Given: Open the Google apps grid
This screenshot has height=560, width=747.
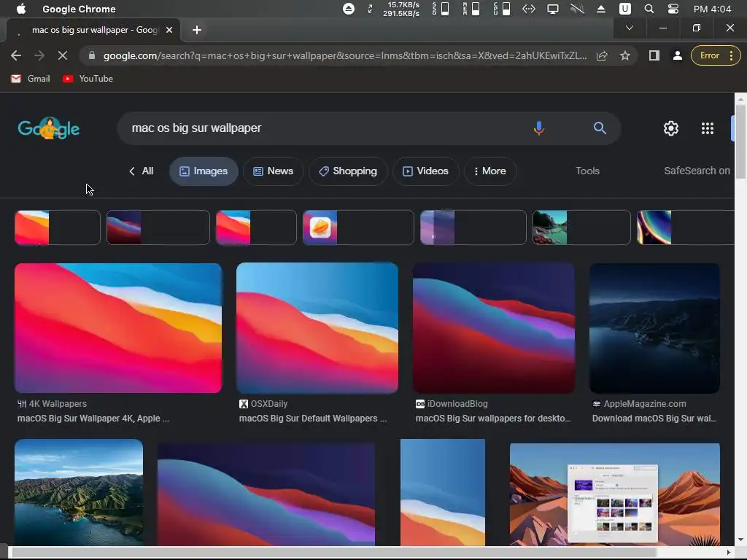Looking at the screenshot, I should 708,128.
